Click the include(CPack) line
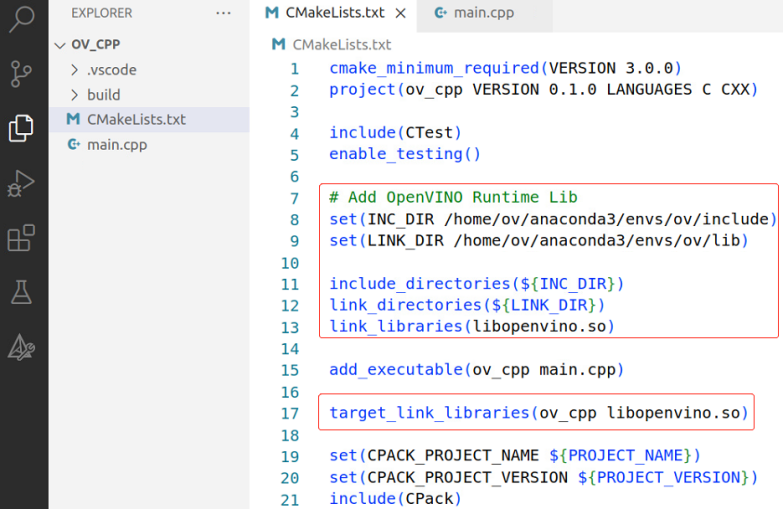Image resolution: width=783 pixels, height=509 pixels. [395, 499]
